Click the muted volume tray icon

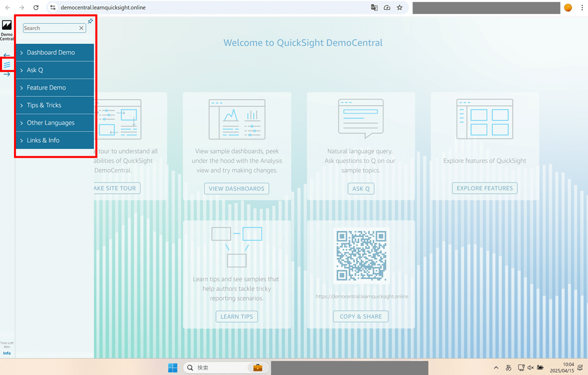point(531,368)
